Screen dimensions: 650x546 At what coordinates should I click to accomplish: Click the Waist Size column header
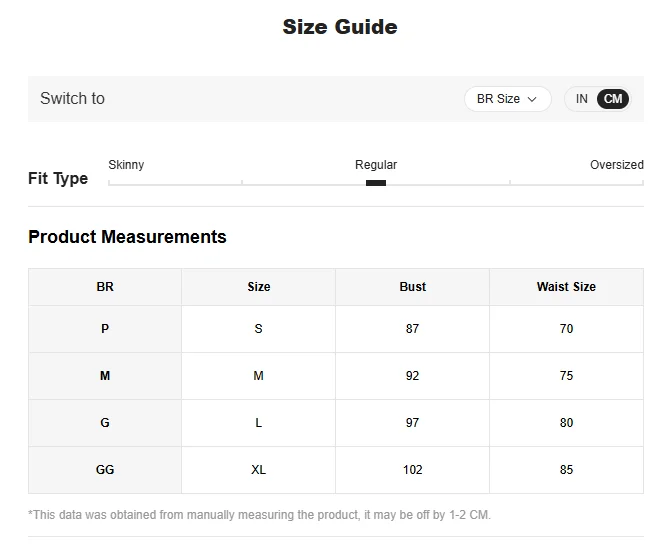[566, 287]
